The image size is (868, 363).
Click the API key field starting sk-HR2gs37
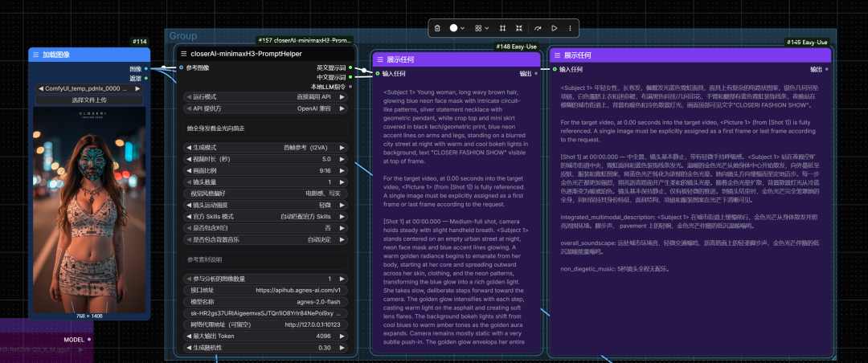click(266, 313)
